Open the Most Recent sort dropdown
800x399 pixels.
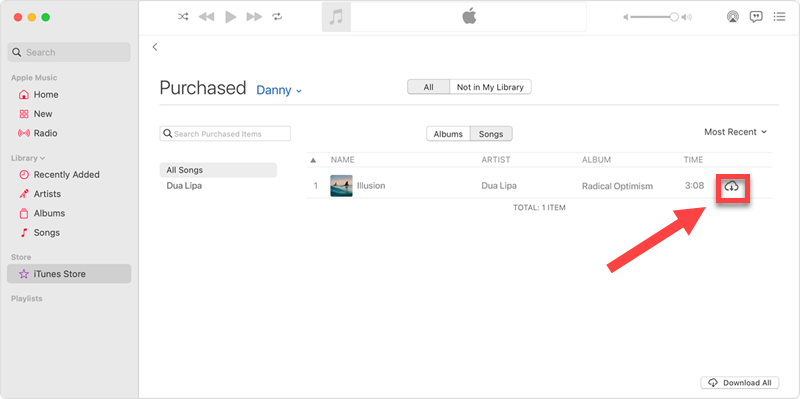point(735,132)
